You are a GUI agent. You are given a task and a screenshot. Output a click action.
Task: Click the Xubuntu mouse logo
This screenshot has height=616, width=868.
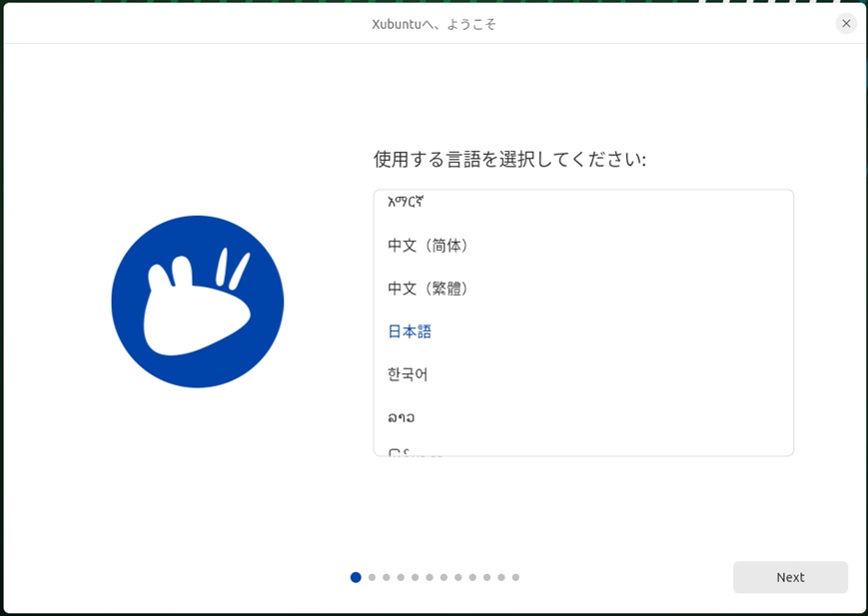coord(198,302)
